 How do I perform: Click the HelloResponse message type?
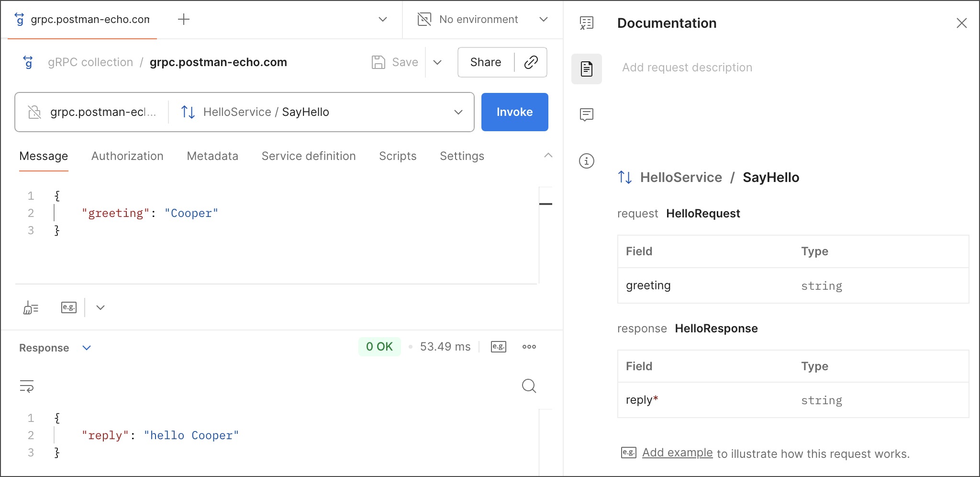click(x=716, y=329)
